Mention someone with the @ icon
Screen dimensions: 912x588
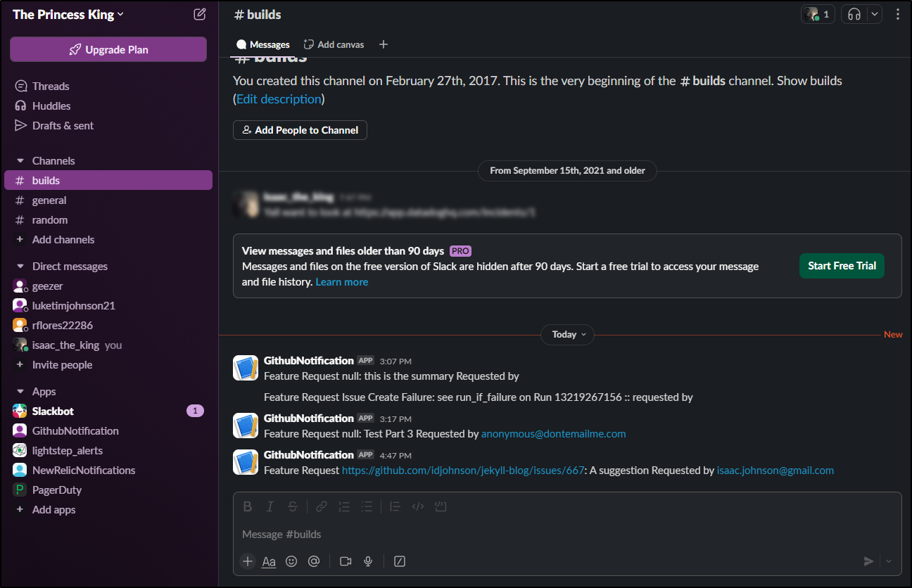[x=314, y=561]
